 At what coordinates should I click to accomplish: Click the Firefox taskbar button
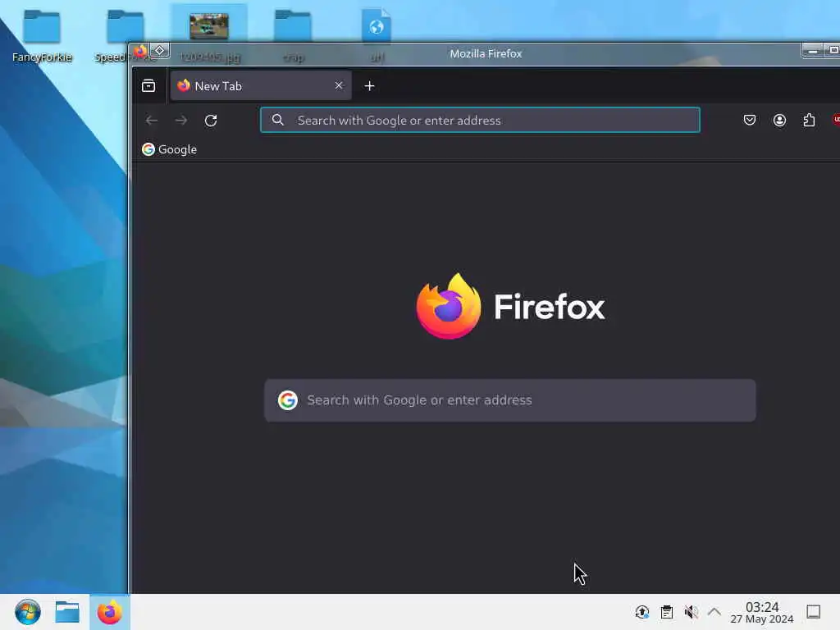tap(110, 612)
